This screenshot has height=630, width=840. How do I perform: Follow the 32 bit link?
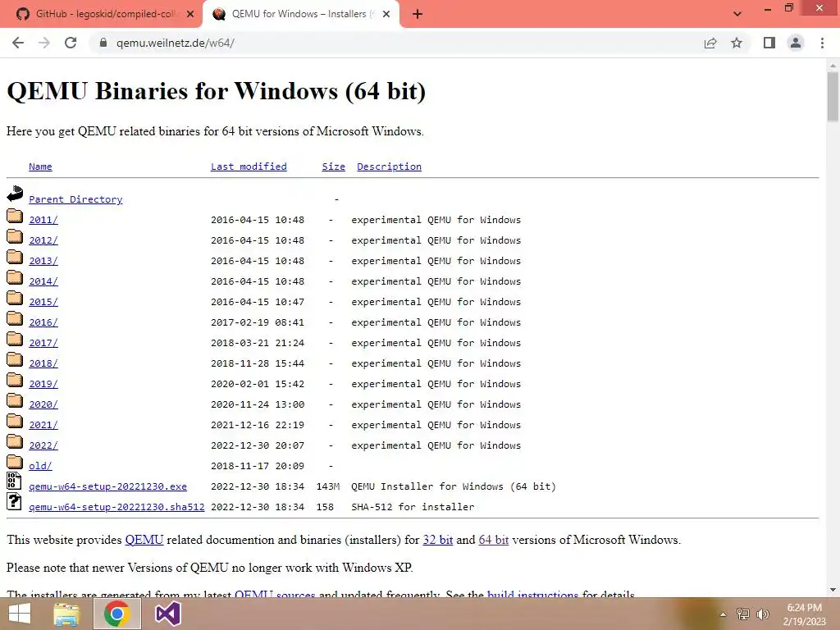tap(438, 540)
